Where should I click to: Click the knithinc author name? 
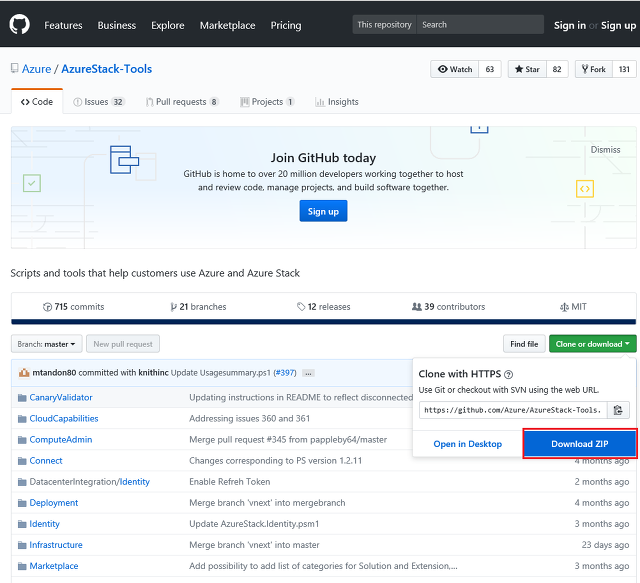point(153,373)
